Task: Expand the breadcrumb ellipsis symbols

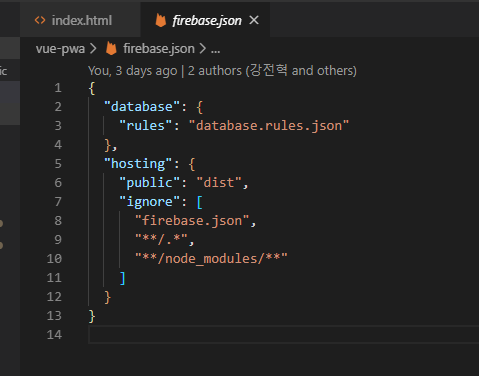Action: click(215, 50)
